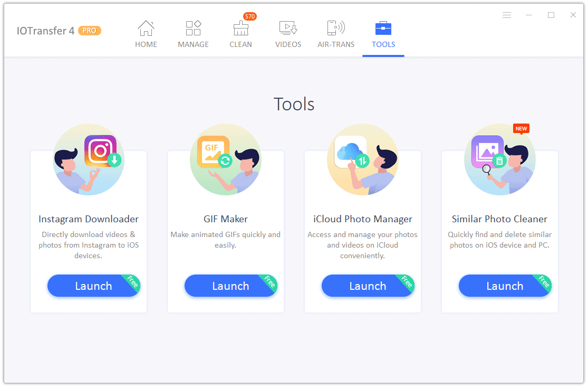Select the MANAGE icon

point(193,27)
